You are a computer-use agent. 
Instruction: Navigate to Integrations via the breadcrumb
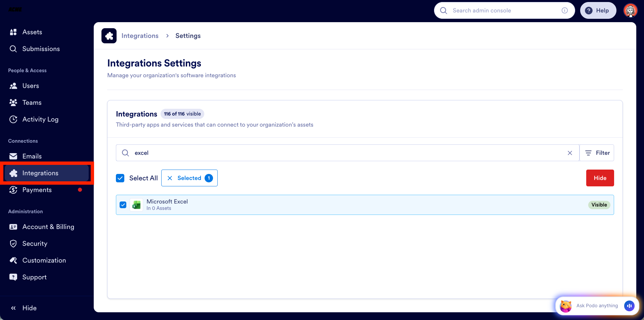tap(140, 36)
